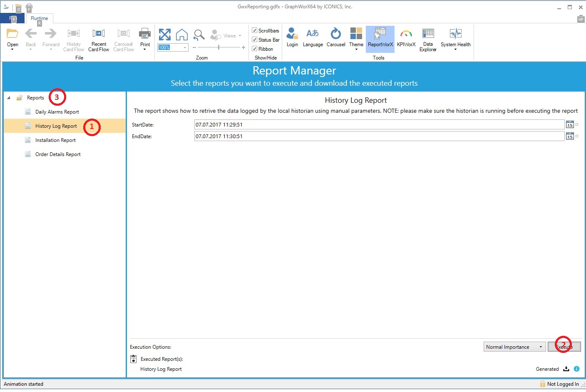Launch ReportWorX from the Tools group

(x=380, y=38)
